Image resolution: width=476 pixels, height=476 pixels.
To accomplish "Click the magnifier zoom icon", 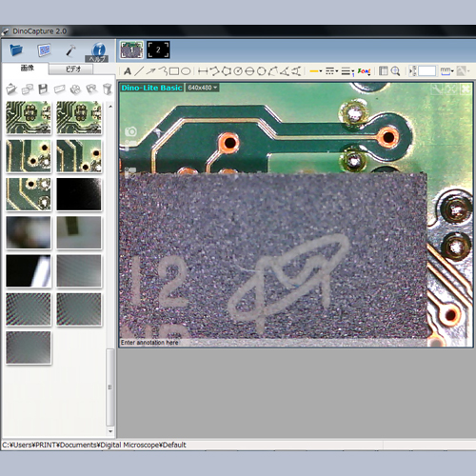I will click(x=395, y=71).
